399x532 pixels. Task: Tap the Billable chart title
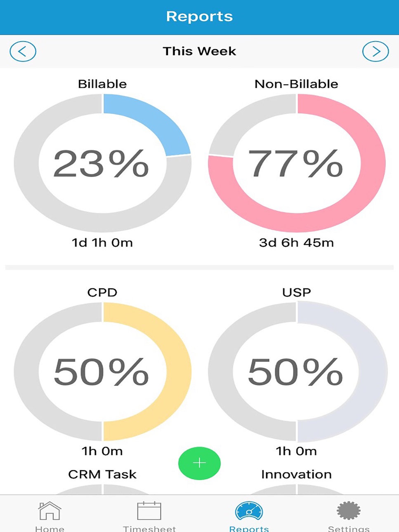[102, 84]
